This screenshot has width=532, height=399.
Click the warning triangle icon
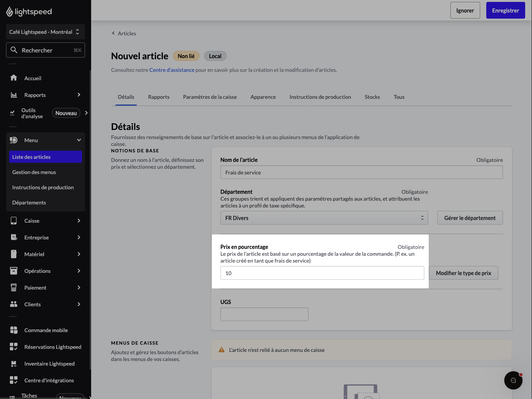[x=222, y=350]
